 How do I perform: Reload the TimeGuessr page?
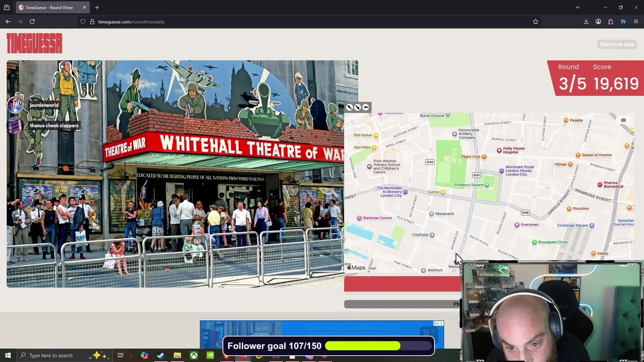(32, 22)
